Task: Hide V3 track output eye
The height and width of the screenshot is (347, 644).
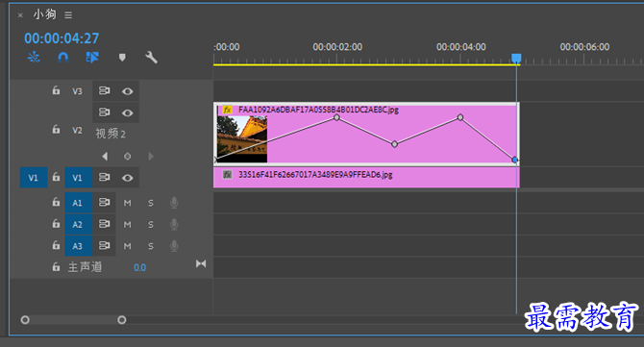Action: [x=127, y=91]
